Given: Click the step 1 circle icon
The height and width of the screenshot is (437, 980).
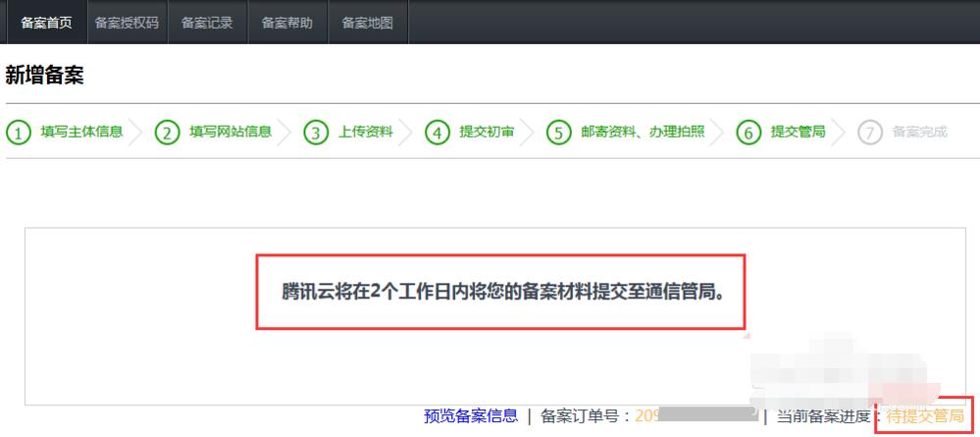Looking at the screenshot, I should click(x=19, y=133).
